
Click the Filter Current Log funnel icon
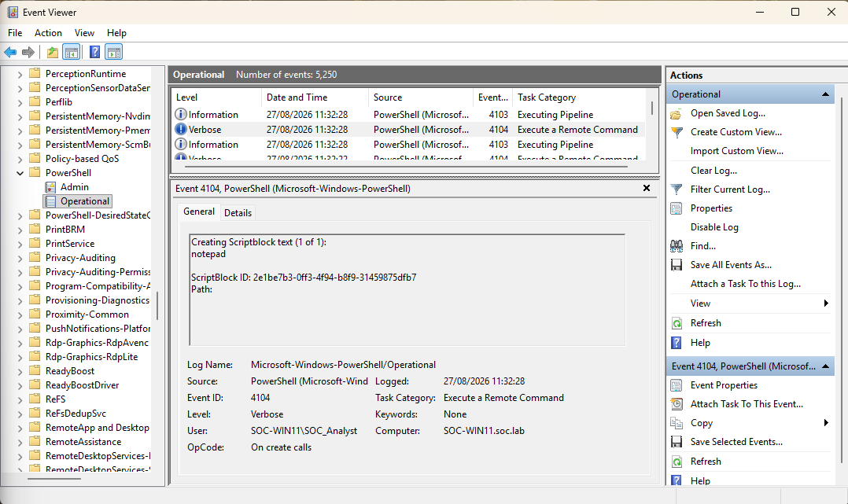point(677,189)
